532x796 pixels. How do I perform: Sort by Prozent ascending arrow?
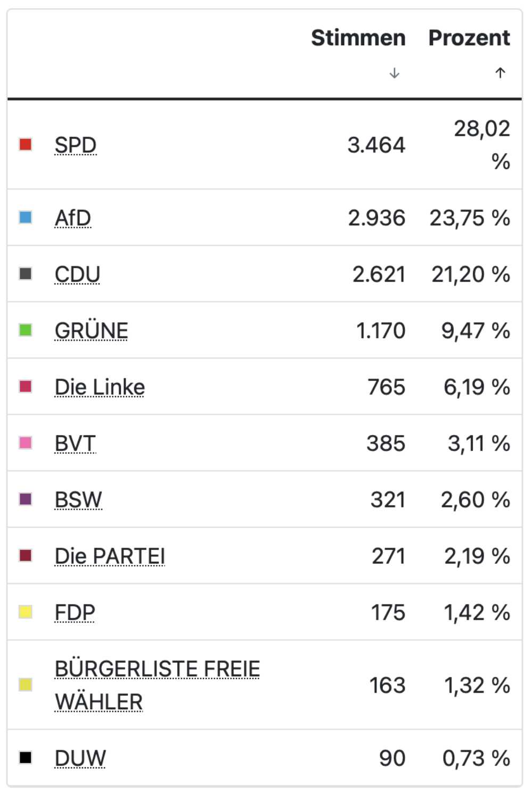[x=500, y=73]
